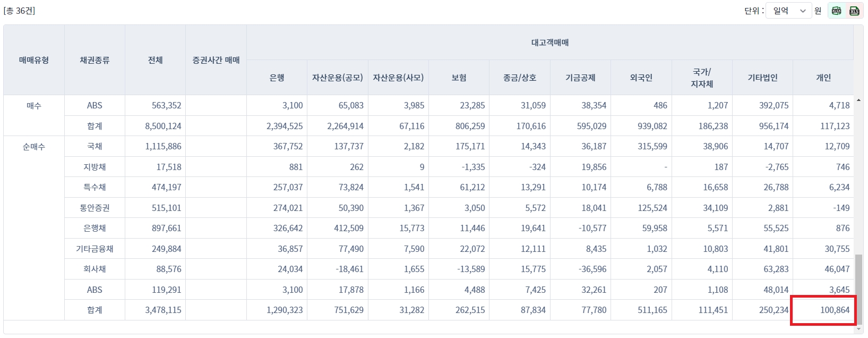Click the 17,518 total for 지방채
The height and width of the screenshot is (338, 868).
pyautogui.click(x=169, y=167)
